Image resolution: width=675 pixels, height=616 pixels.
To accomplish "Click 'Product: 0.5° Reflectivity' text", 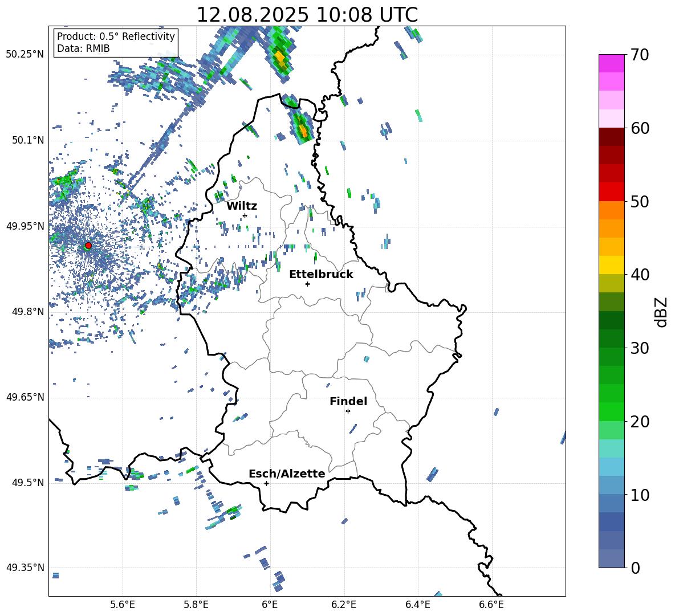I will [116, 36].
